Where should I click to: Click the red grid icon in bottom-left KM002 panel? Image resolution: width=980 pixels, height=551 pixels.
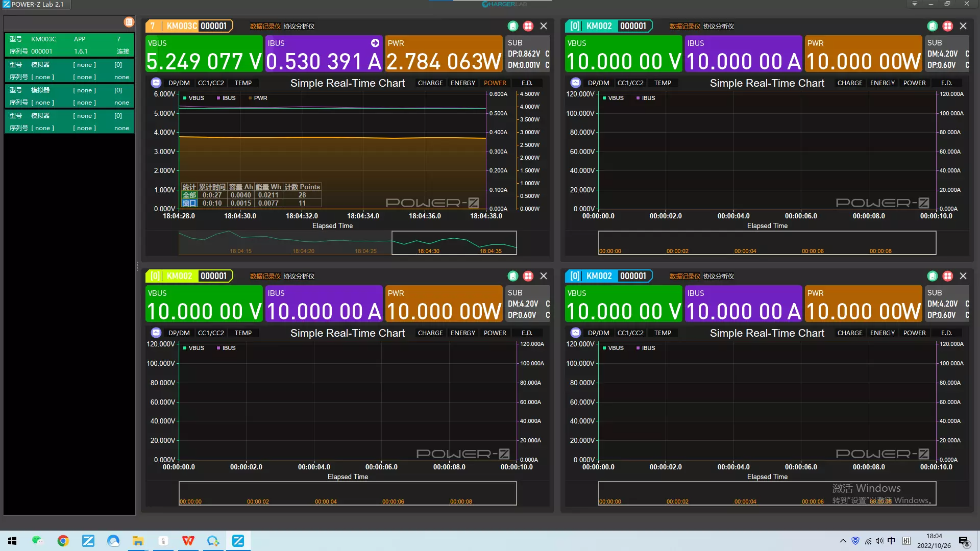tap(528, 276)
